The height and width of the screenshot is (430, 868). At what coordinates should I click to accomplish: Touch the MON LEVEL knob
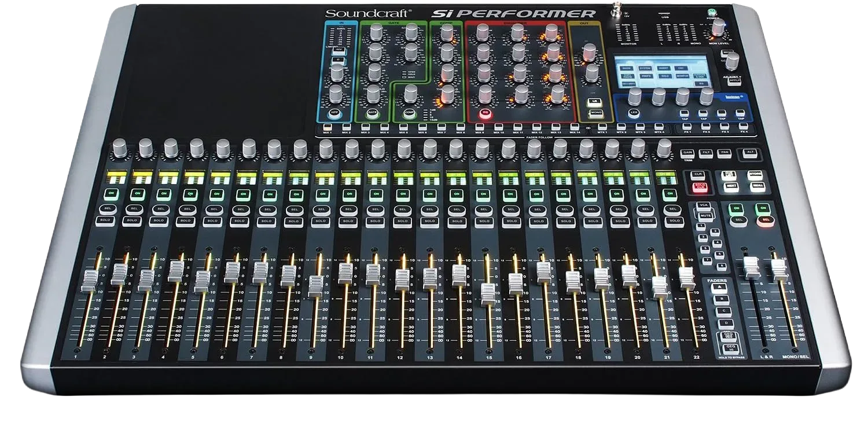click(x=718, y=27)
